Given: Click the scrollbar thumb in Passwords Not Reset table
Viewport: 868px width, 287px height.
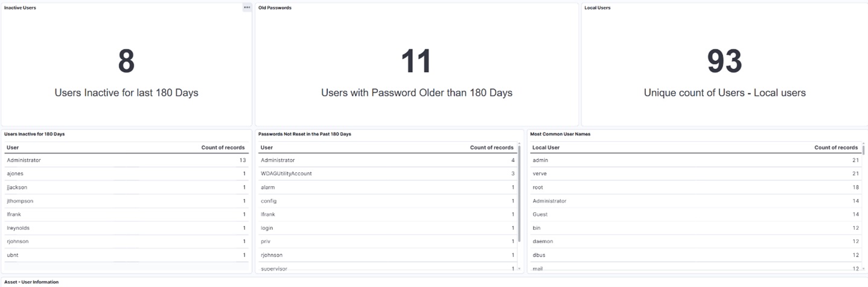Looking at the screenshot, I should (x=519, y=193).
